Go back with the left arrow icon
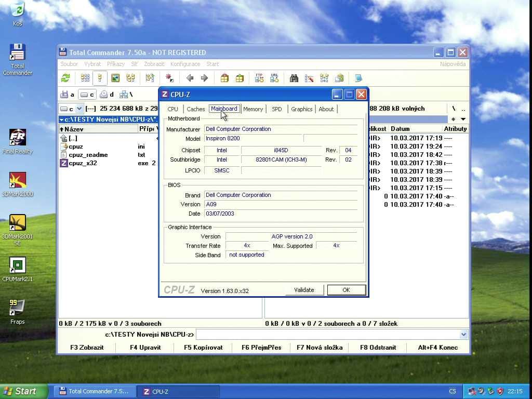This screenshot has height=399, width=532. coord(190,78)
